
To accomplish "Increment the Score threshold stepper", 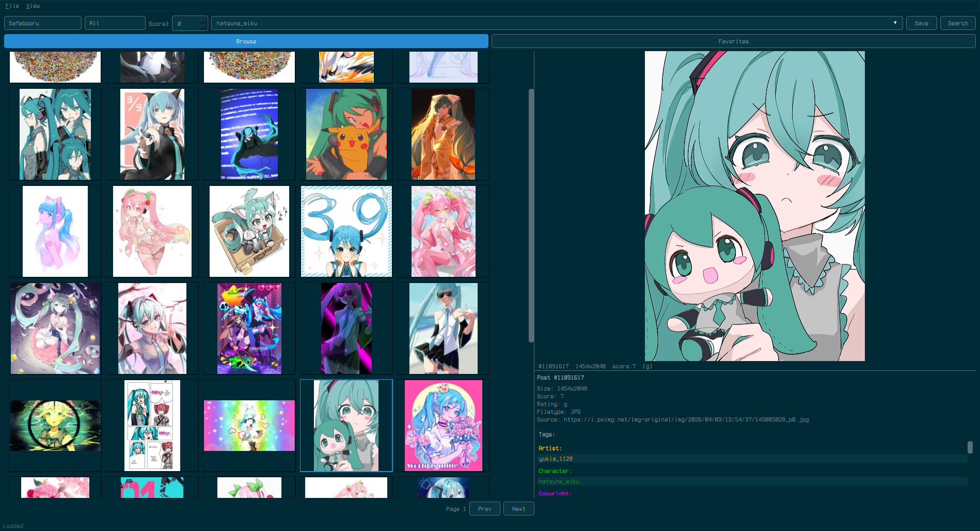I will pyautogui.click(x=203, y=20).
